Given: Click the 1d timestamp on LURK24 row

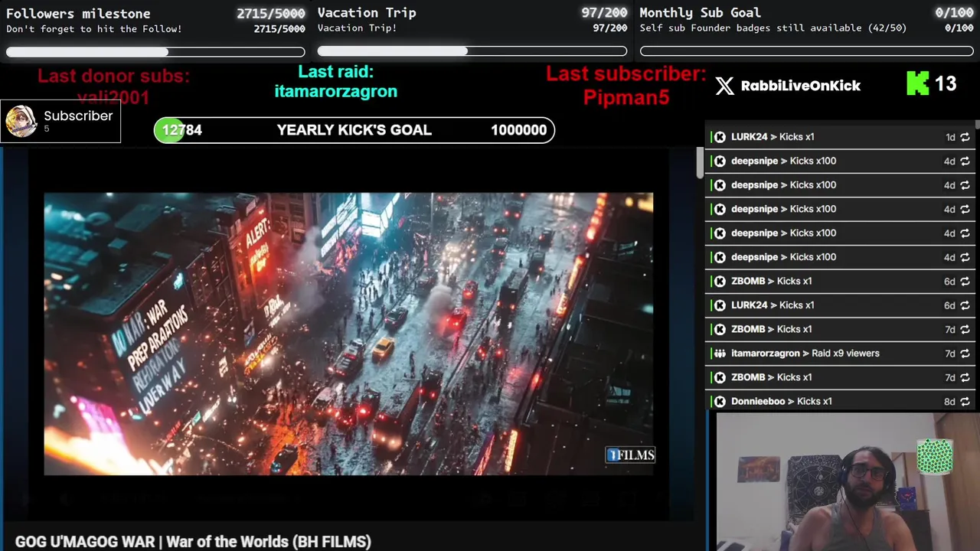Looking at the screenshot, I should pyautogui.click(x=950, y=138).
